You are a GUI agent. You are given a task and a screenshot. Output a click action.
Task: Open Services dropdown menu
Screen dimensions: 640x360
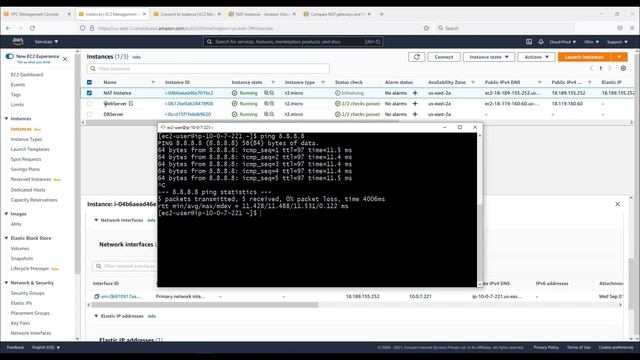[46, 42]
